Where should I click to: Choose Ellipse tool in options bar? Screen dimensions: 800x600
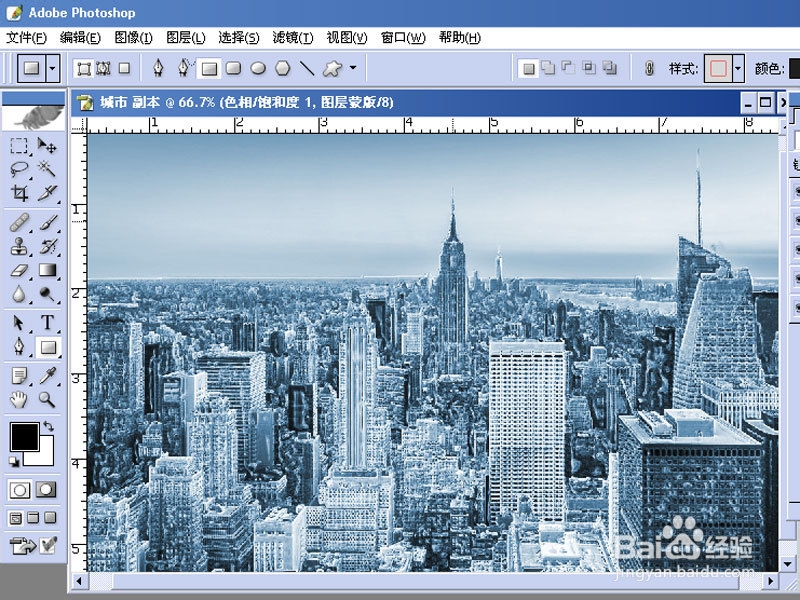[x=258, y=68]
